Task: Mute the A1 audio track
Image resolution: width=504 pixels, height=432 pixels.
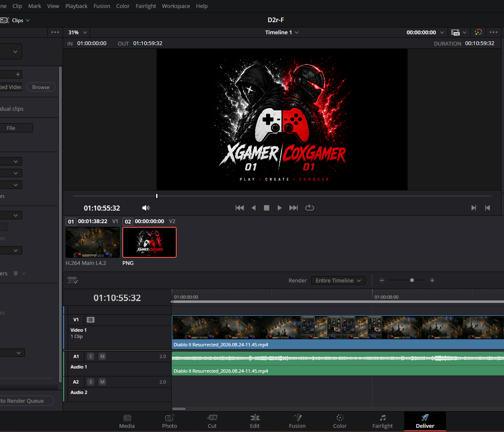Action: (x=102, y=356)
